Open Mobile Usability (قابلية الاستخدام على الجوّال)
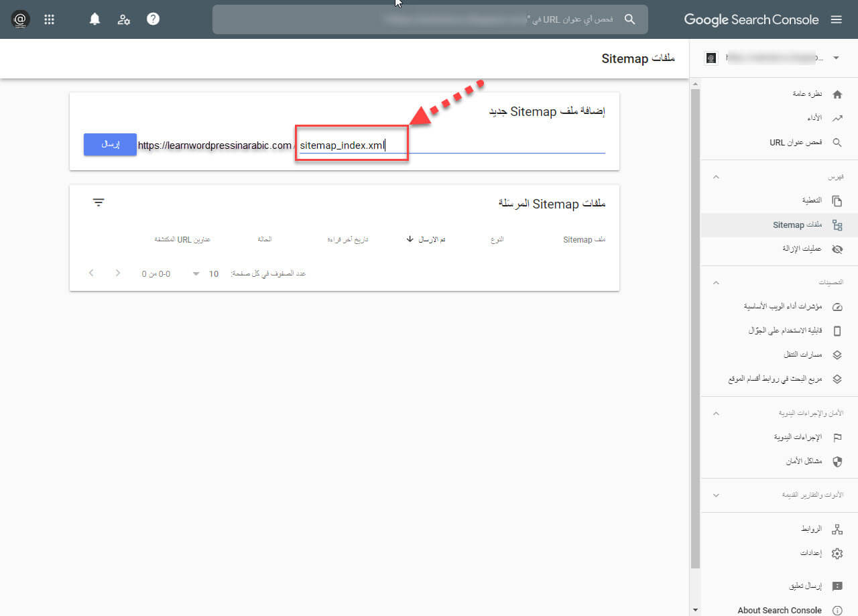The image size is (858, 616). [x=785, y=331]
